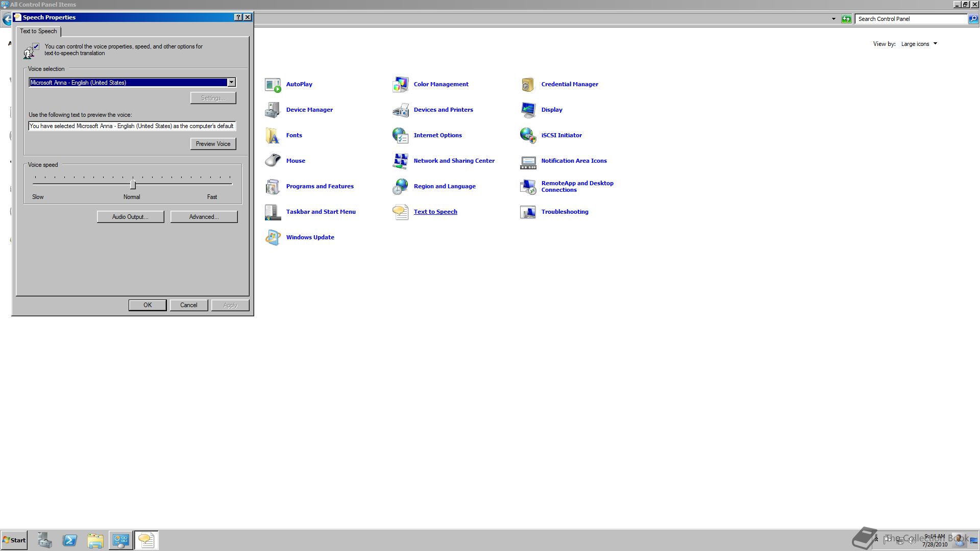Viewport: 980px width, 551px height.
Task: Open the Windows Update icon
Action: click(x=273, y=238)
